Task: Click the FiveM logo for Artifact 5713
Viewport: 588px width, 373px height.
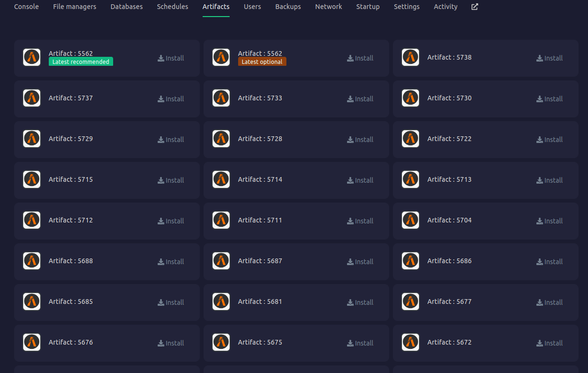Action: pos(410,179)
